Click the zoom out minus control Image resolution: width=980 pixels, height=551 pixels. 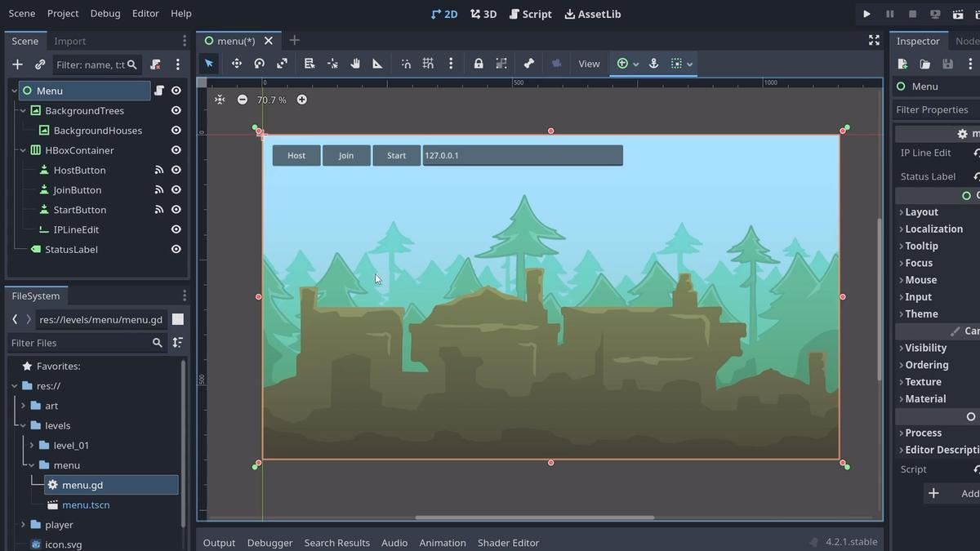tap(242, 100)
